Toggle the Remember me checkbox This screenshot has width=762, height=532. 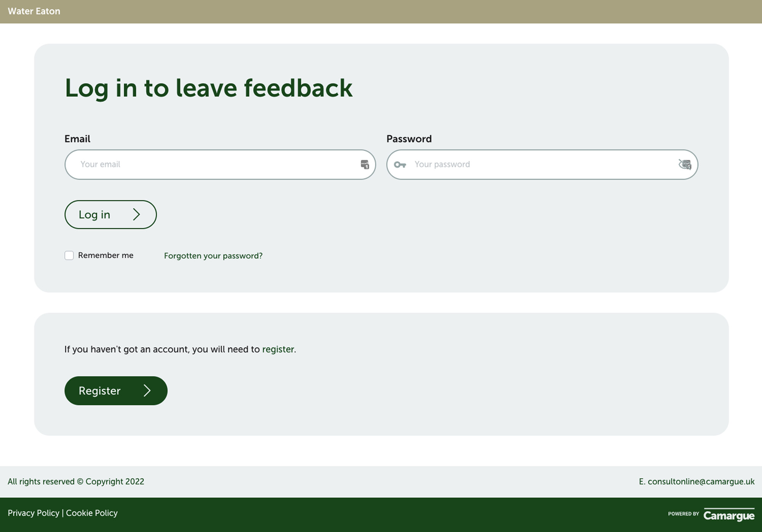pyautogui.click(x=68, y=255)
